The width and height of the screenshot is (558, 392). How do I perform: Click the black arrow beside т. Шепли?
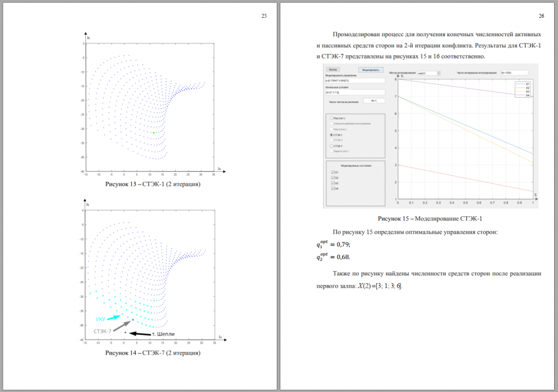(x=139, y=334)
